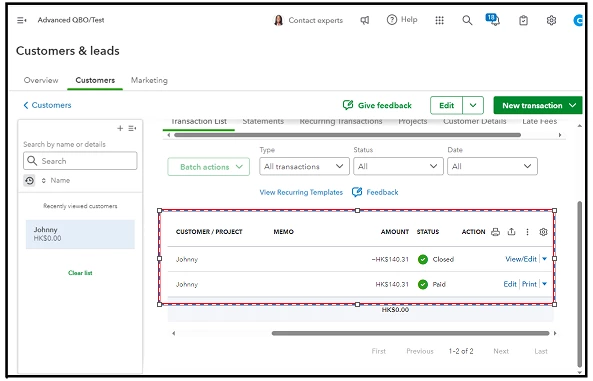Toggle the recently viewed history icon

(x=29, y=180)
